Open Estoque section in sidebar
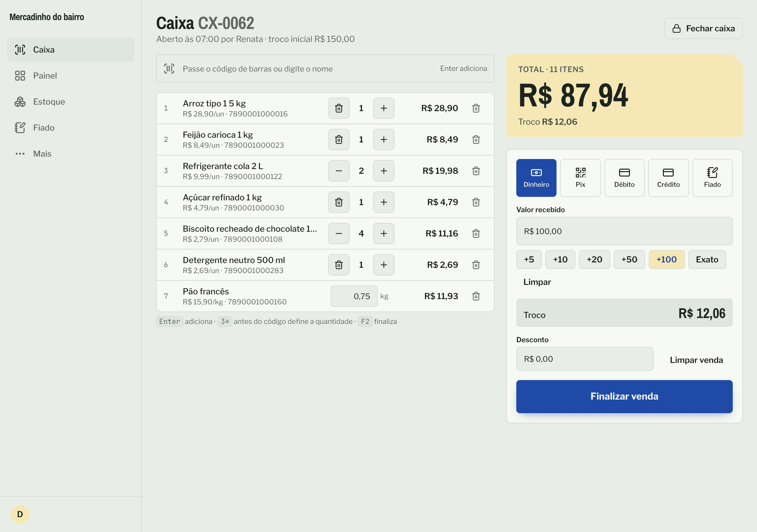757x532 pixels. click(x=71, y=102)
